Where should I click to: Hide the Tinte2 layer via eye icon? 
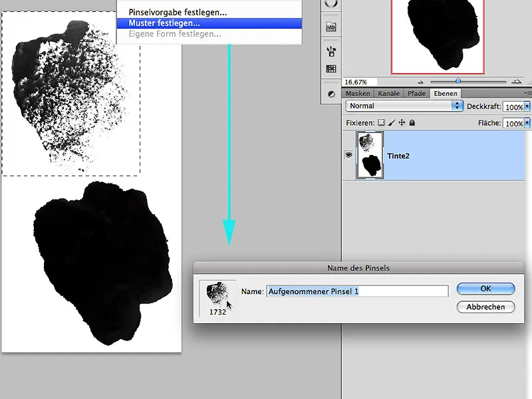click(x=348, y=155)
